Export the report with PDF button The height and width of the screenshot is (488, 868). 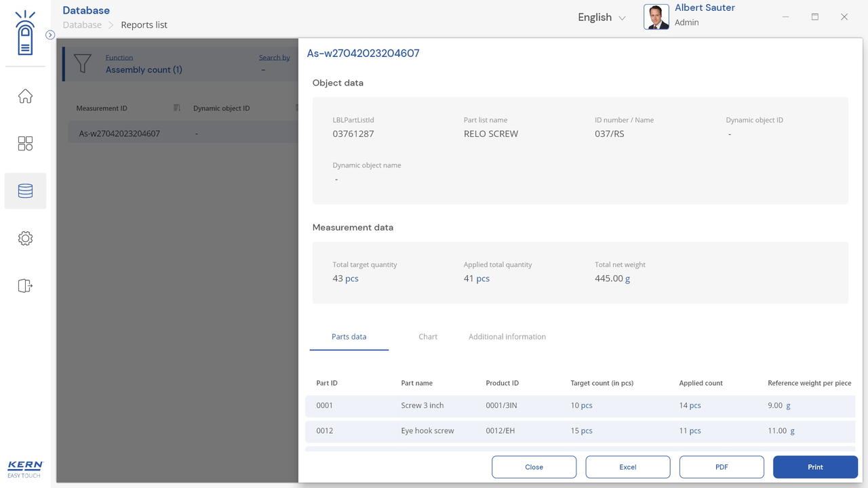coord(722,467)
